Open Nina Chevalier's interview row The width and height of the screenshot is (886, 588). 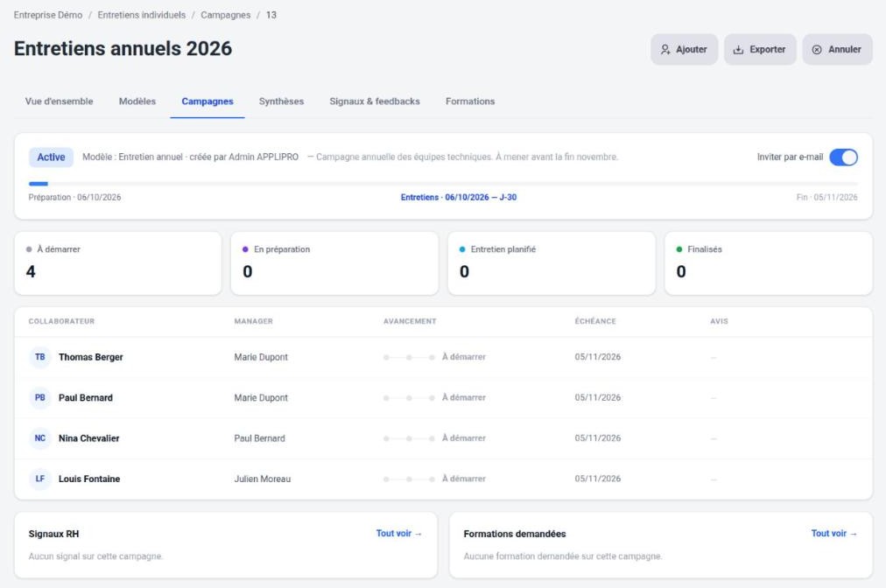click(443, 438)
